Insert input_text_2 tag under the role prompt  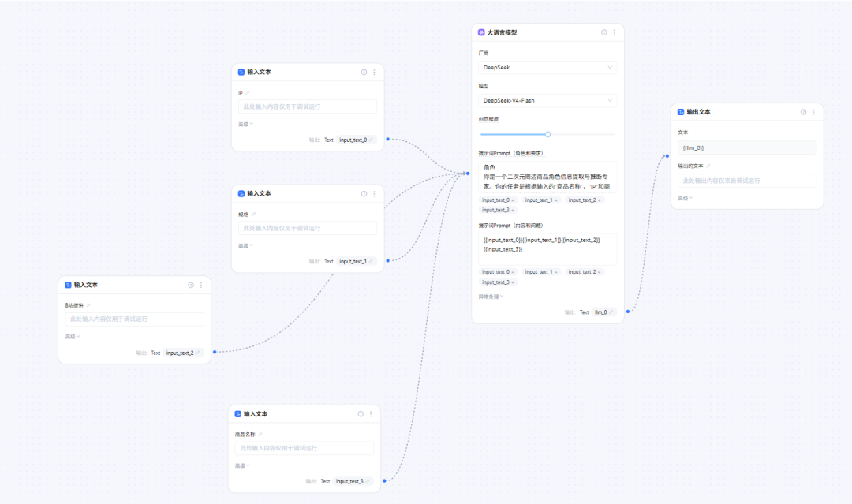click(x=584, y=200)
